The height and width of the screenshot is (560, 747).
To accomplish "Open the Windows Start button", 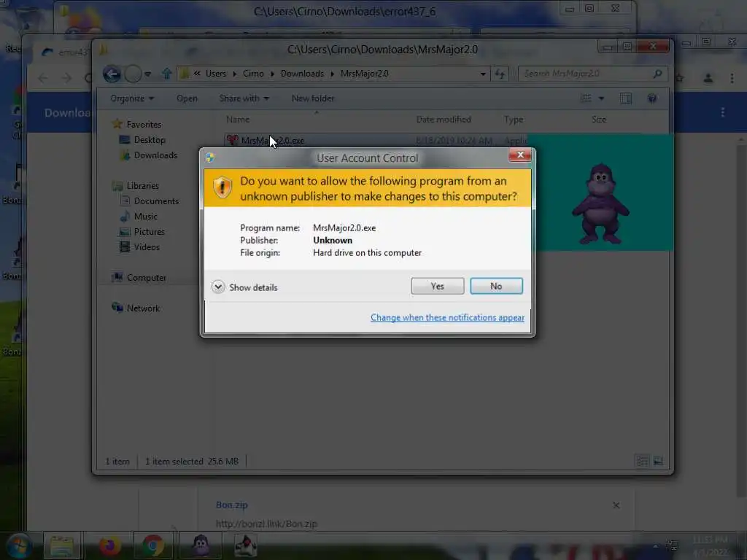I will click(18, 546).
